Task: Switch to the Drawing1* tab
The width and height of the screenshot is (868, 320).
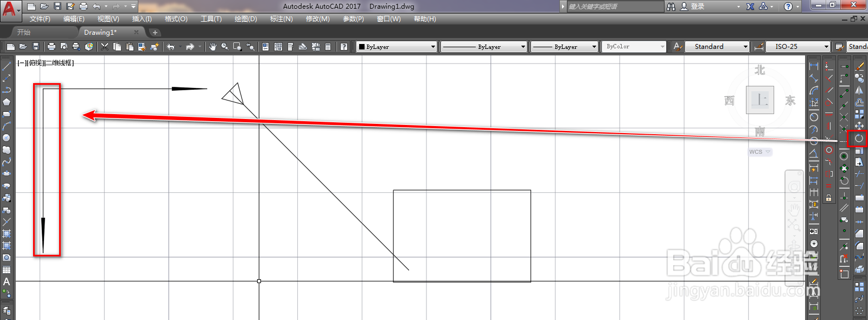Action: click(100, 33)
